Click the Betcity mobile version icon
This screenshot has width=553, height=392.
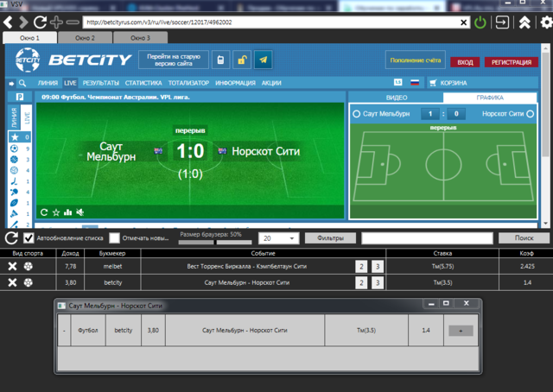coord(221,60)
